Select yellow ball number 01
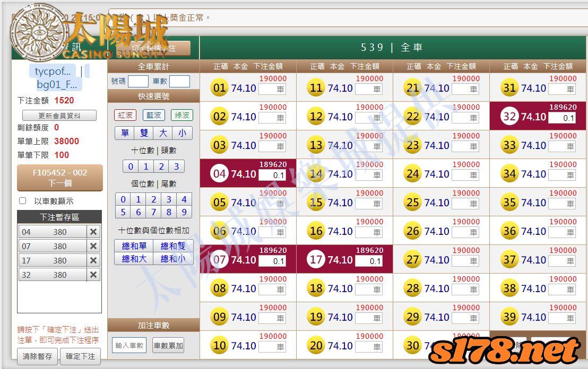588x369 pixels. pyautogui.click(x=219, y=87)
